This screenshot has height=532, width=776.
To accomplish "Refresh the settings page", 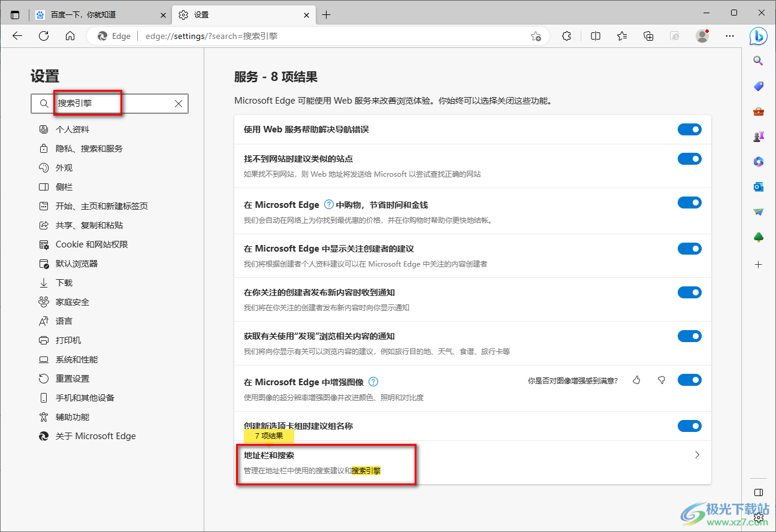I will pos(44,36).
